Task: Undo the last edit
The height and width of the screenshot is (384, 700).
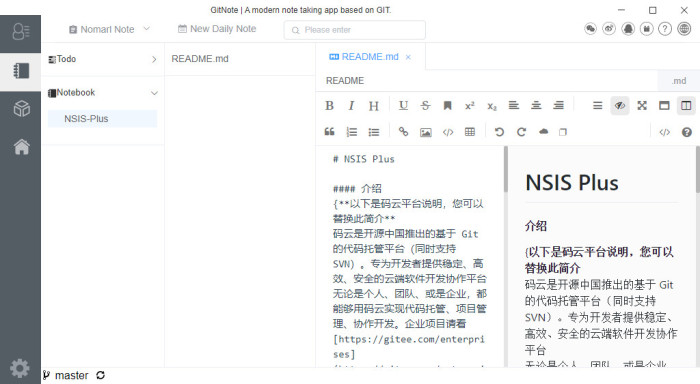Action: pyautogui.click(x=499, y=132)
